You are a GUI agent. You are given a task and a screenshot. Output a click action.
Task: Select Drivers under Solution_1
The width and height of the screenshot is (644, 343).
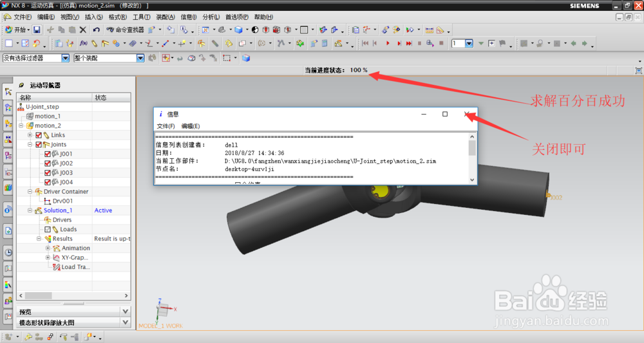[62, 220]
